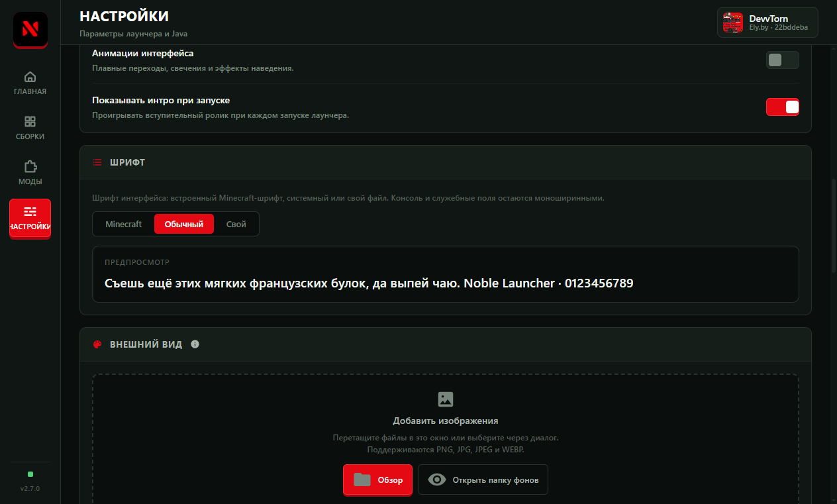Click the palette icon near Внешний вид
The image size is (837, 504).
coord(97,344)
